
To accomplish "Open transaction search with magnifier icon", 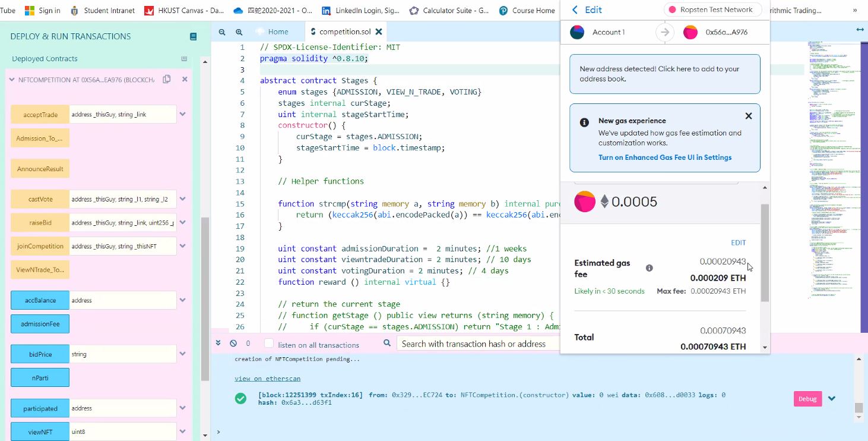I will tap(387, 343).
